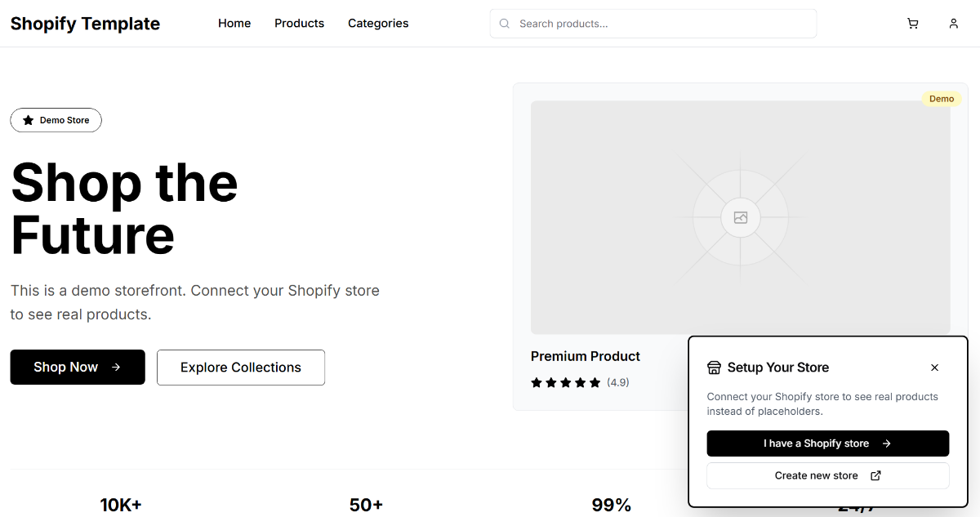Click the Shop Now button
980x517 pixels.
77,367
